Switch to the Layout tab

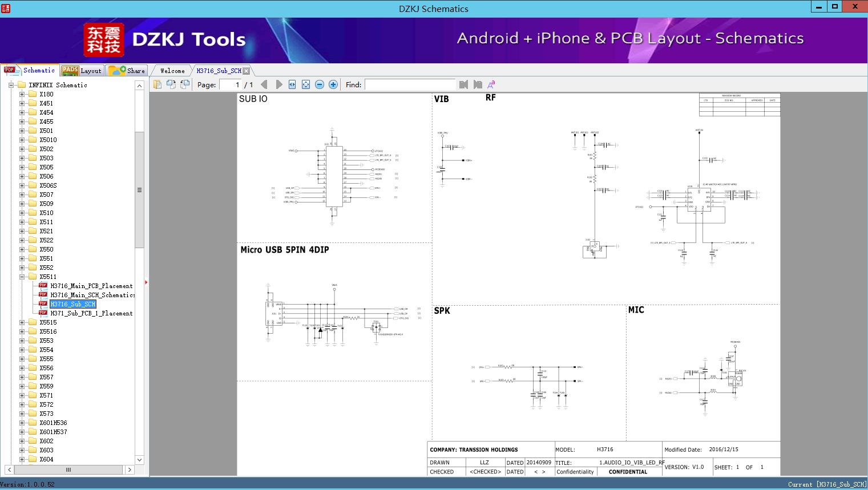point(82,70)
